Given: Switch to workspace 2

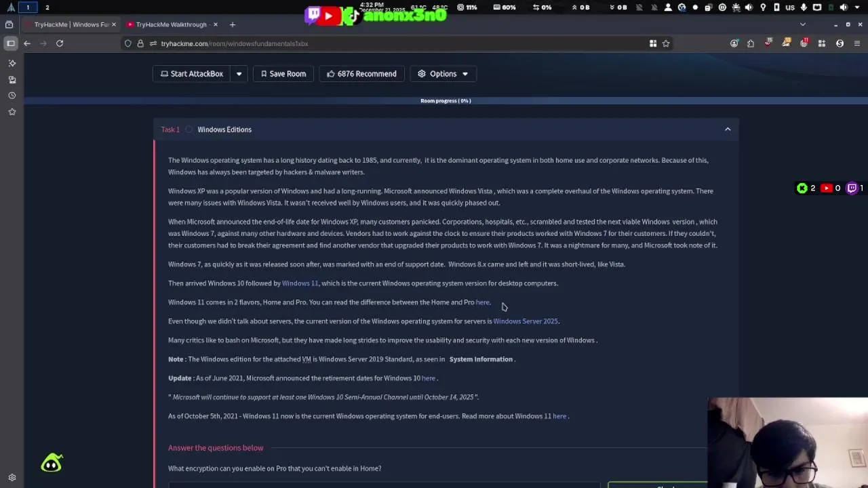Looking at the screenshot, I should coord(47,7).
